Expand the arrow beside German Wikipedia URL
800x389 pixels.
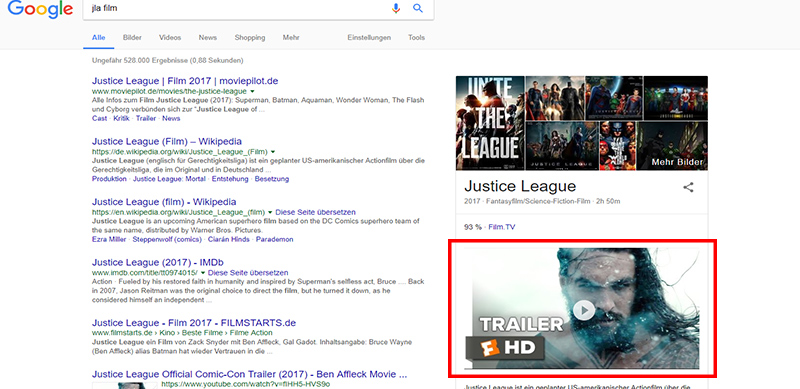coord(273,152)
